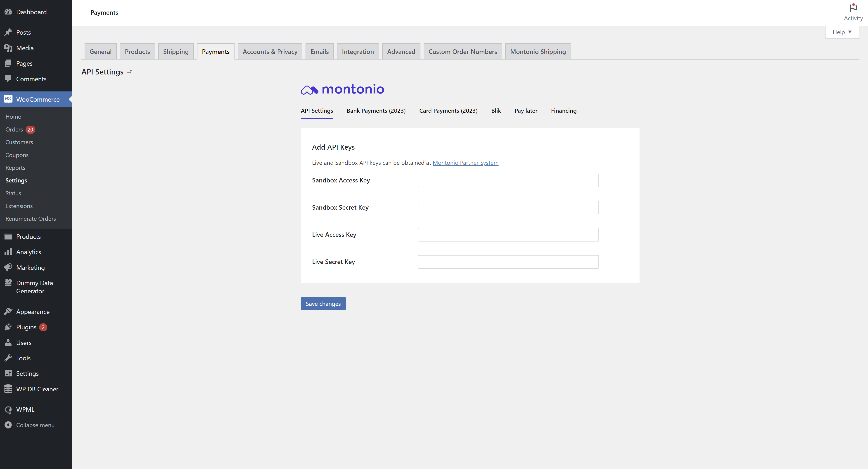This screenshot has width=868, height=469.
Task: Expand the Help dropdown
Action: click(x=842, y=32)
